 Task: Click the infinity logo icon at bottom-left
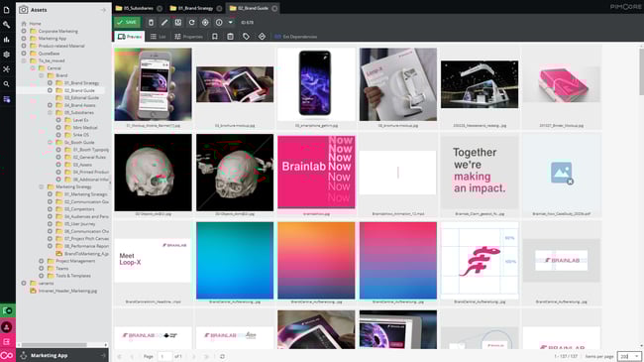tap(7, 355)
